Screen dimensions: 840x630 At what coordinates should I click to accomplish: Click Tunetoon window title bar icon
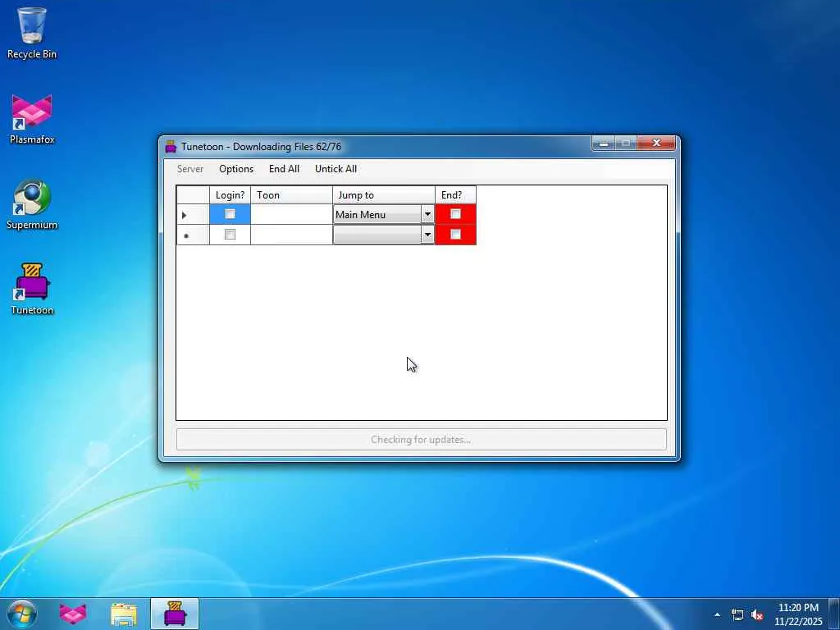point(171,147)
